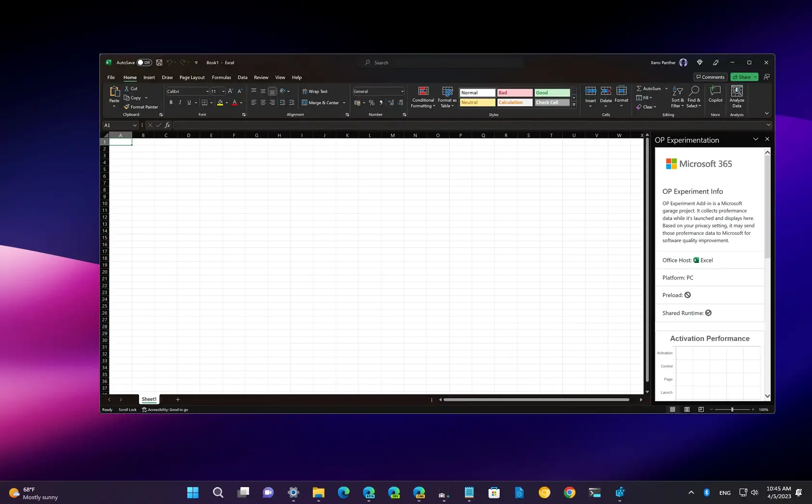The width and height of the screenshot is (812, 504).
Task: Toggle Wrap Text for the selection
Action: [x=315, y=91]
